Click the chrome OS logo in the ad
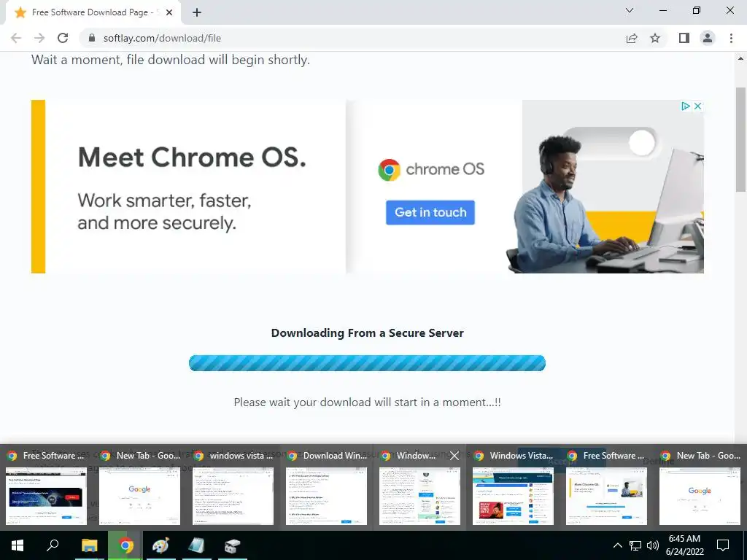This screenshot has height=560, width=747. point(430,169)
